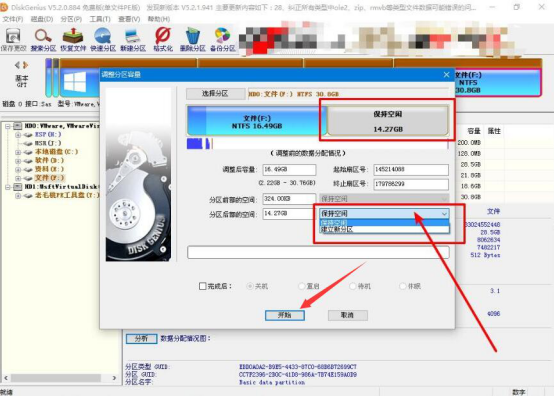Screen dimensions: 554x396
Task: Collapse the HD0:VMware disk tree node
Action: click(7, 126)
